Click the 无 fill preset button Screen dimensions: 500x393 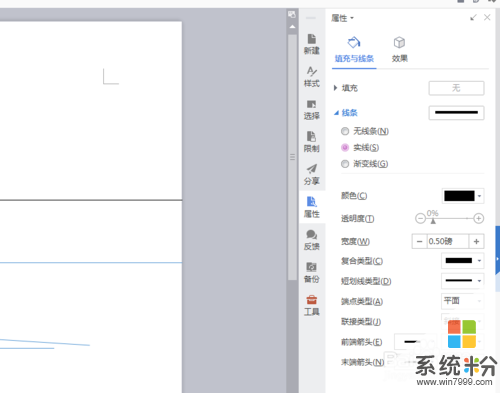click(456, 88)
